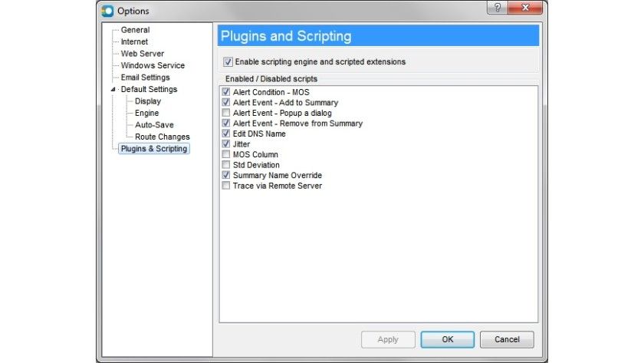Click the Summary Name Override label text
644x363 pixels.
point(278,175)
